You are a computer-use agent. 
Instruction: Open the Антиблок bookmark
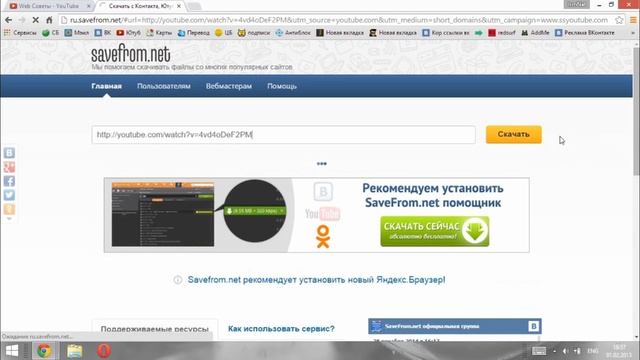pyautogui.click(x=293, y=33)
